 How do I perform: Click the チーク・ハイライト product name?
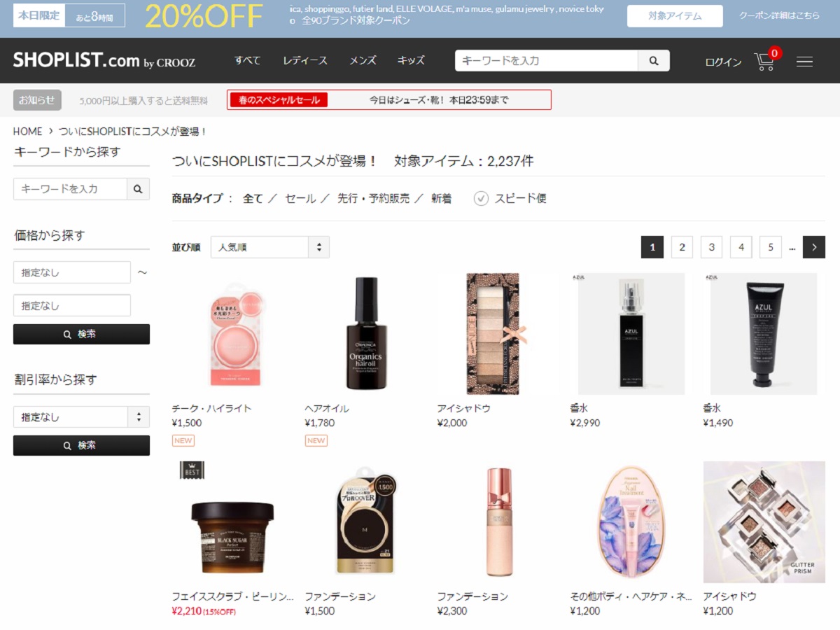(x=212, y=409)
